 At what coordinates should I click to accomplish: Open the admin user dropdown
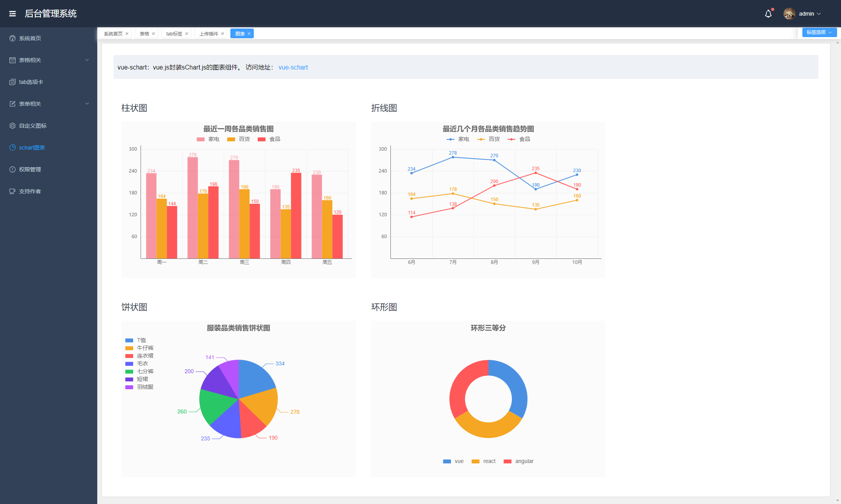click(810, 14)
